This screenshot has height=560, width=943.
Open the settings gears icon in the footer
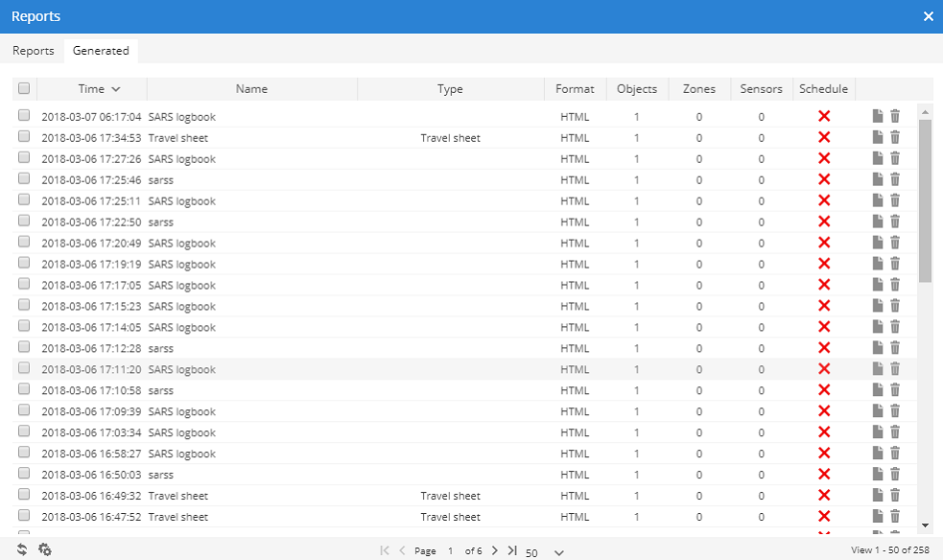tap(44, 549)
